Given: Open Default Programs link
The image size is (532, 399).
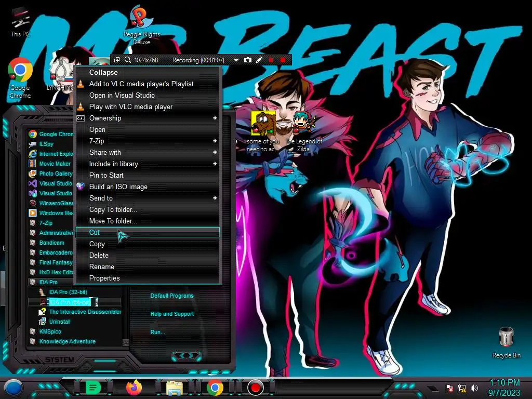Looking at the screenshot, I should pyautogui.click(x=172, y=296).
